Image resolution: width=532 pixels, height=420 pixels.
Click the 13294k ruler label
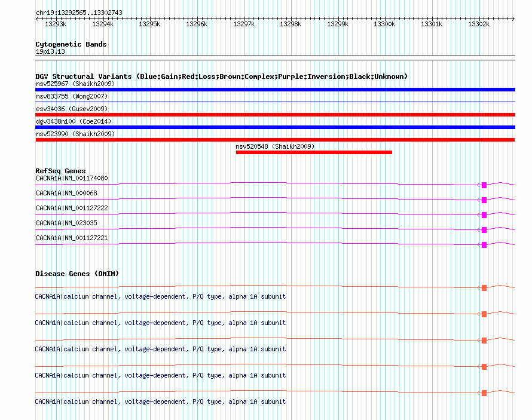tap(103, 24)
